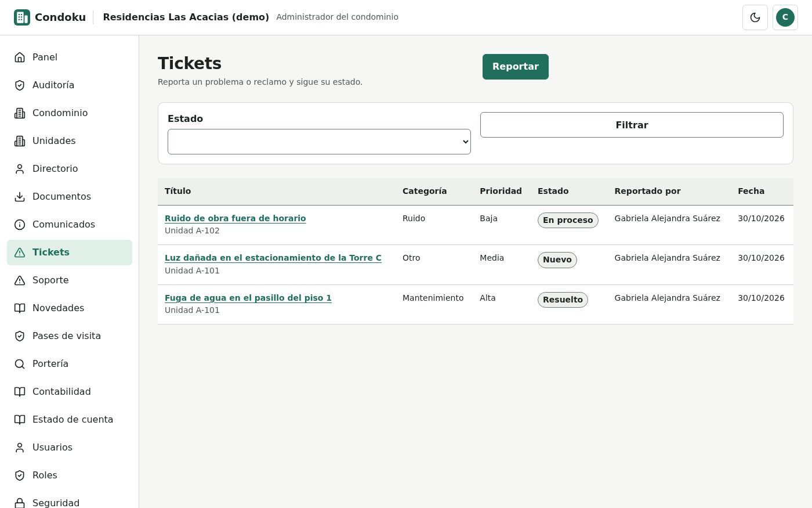Viewport: 812px width, 508px height.
Task: Click the Auditoría shield icon
Action: click(20, 85)
